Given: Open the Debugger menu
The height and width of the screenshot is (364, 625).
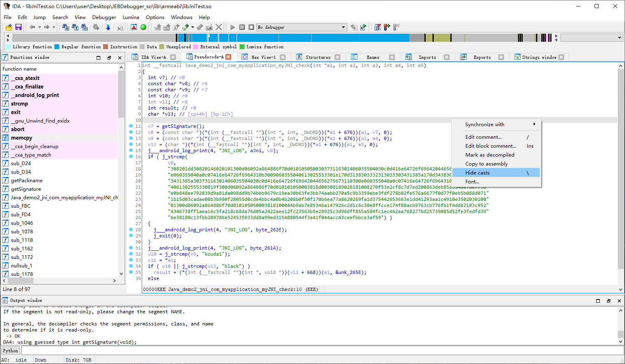Looking at the screenshot, I should click(104, 17).
